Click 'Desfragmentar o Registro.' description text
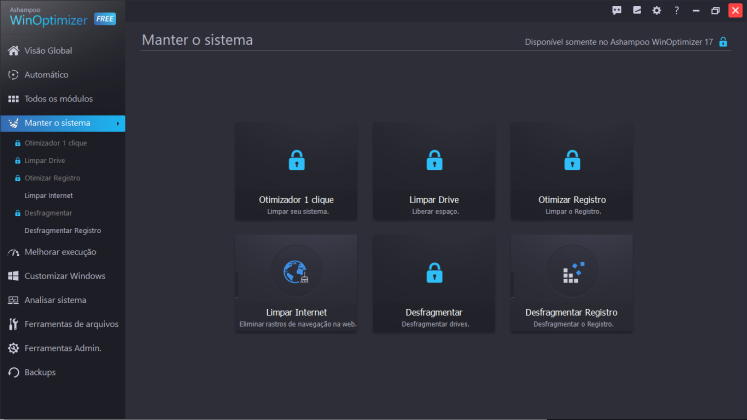This screenshot has height=420, width=747. pyautogui.click(x=574, y=324)
